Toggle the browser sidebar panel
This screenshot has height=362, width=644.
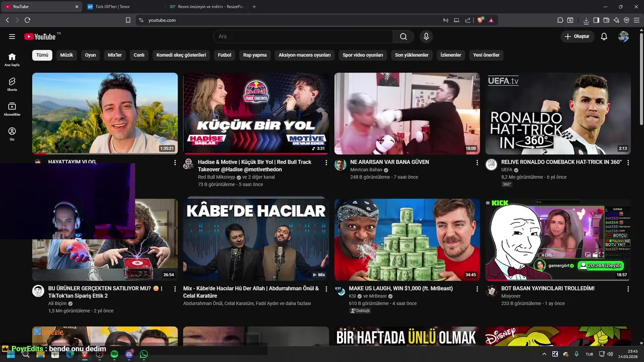[x=596, y=20]
